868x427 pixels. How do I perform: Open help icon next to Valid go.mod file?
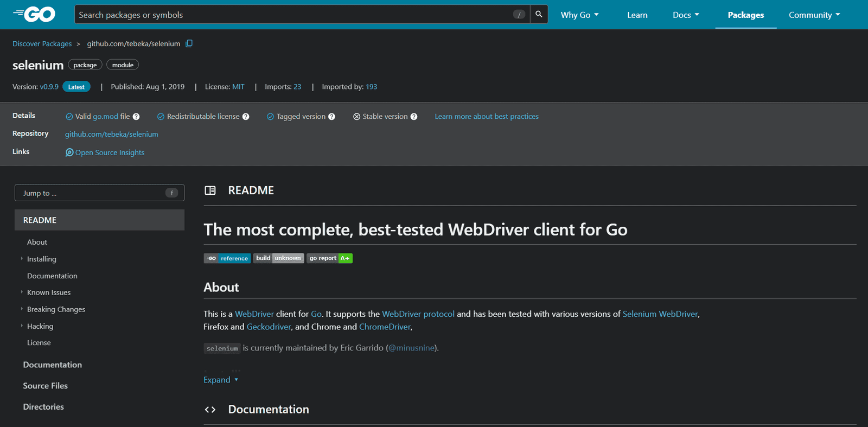(136, 117)
